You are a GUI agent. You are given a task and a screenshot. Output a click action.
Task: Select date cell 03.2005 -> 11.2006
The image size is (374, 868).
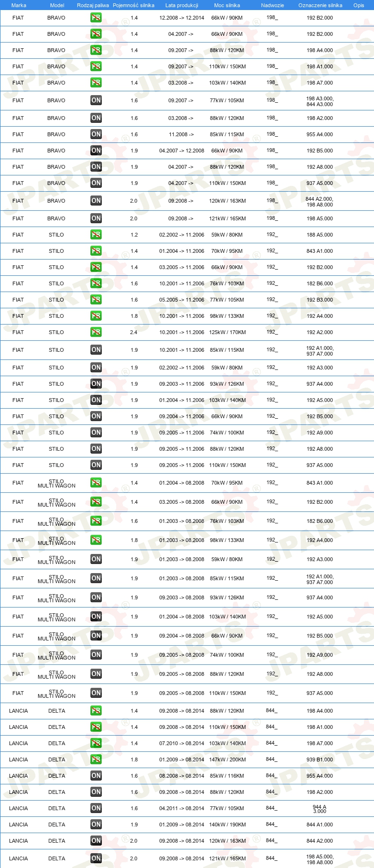pyautogui.click(x=182, y=267)
